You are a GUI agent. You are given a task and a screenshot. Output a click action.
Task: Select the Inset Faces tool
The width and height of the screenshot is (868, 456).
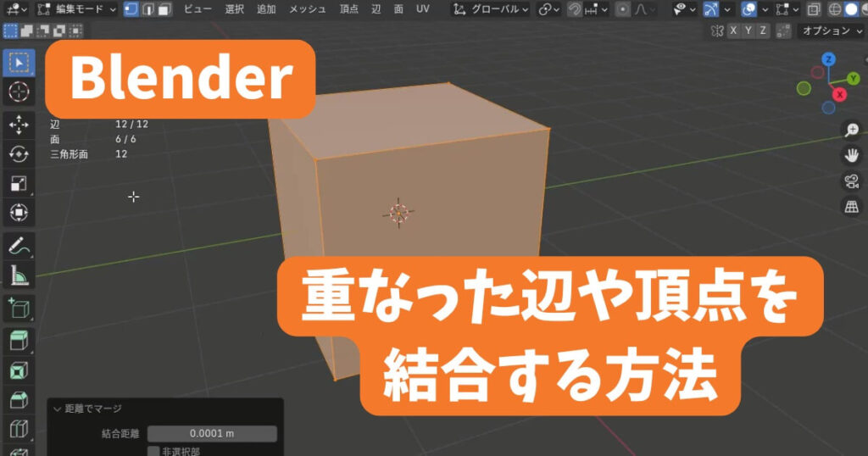pos(19,370)
